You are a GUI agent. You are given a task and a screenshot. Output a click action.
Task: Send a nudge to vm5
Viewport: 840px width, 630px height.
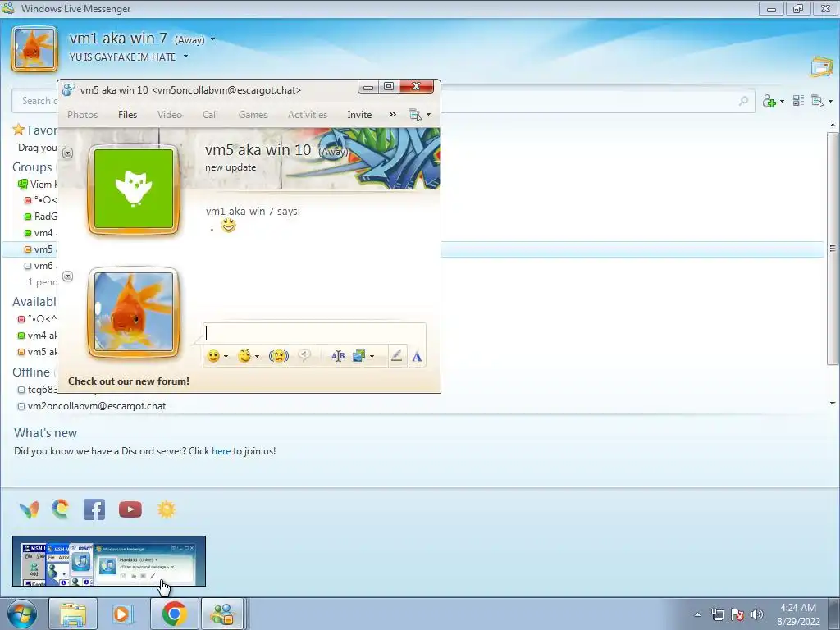pos(279,356)
